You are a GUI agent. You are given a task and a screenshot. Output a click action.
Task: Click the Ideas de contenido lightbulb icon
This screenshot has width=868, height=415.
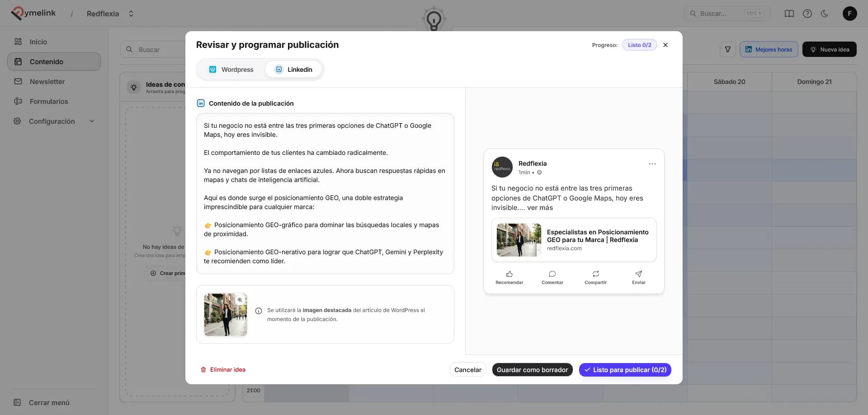click(134, 87)
